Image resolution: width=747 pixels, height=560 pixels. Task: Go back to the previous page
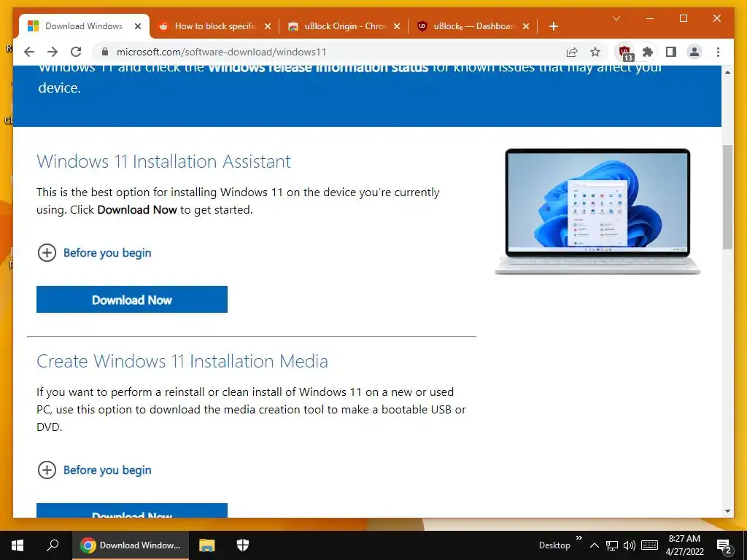tap(29, 52)
